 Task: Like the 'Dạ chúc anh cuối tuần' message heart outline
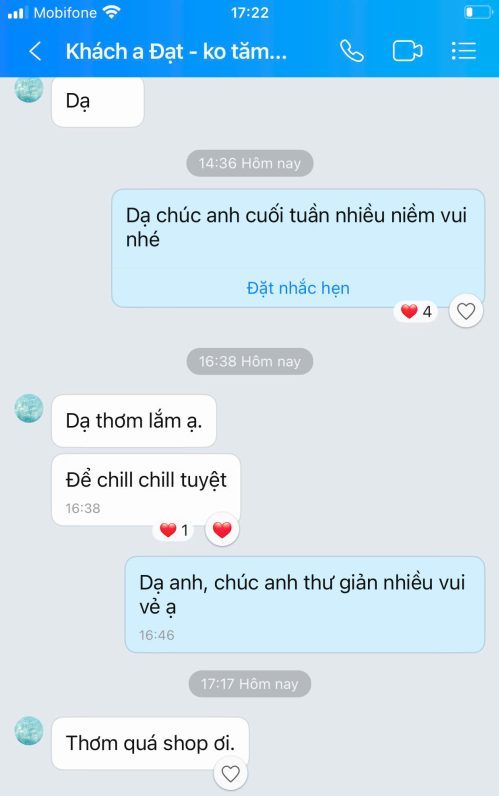(465, 311)
